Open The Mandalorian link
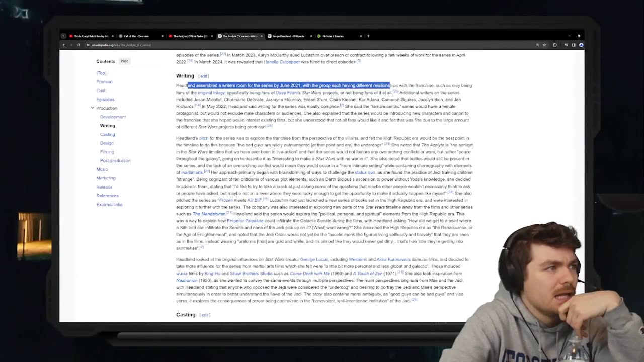The width and height of the screenshot is (644, 362). (209, 214)
